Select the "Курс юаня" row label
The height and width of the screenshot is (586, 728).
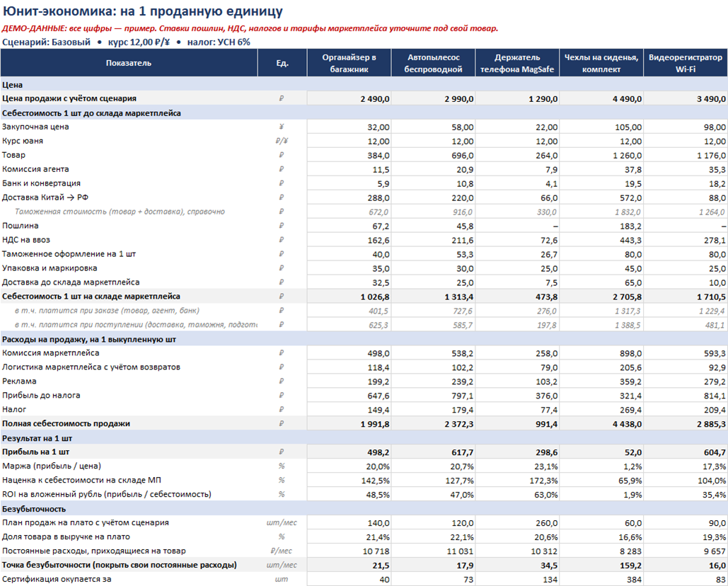23,141
